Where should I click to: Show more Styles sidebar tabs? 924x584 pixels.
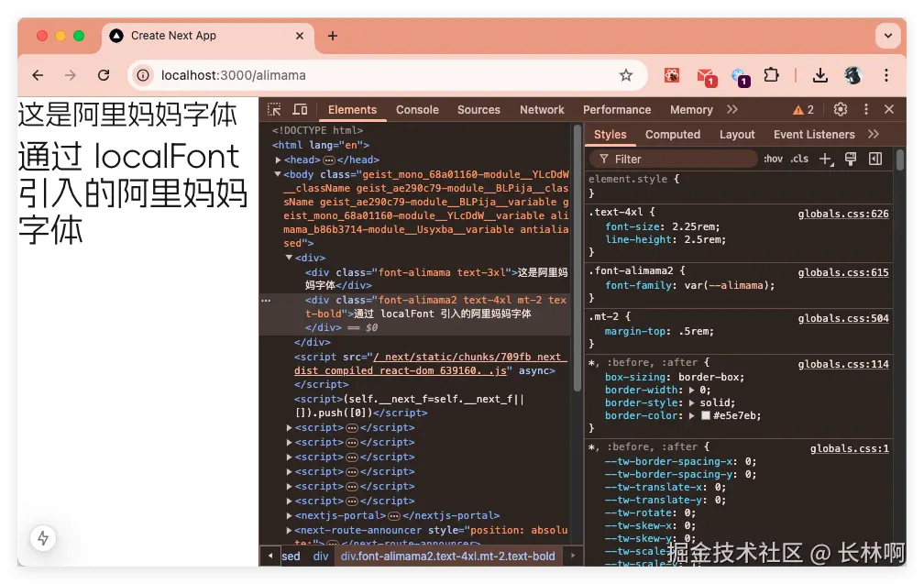(874, 135)
